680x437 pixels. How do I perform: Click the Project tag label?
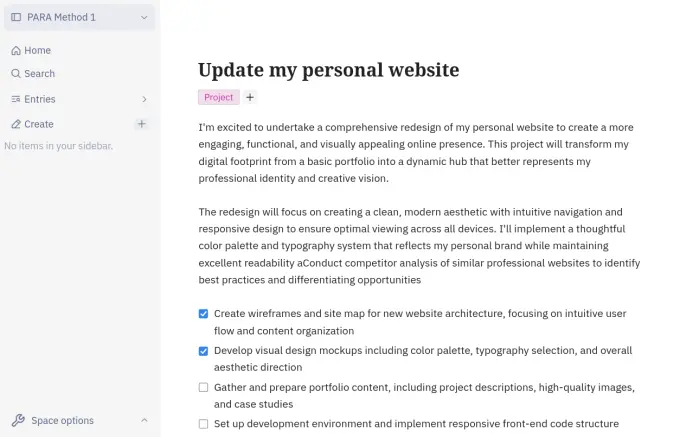(x=219, y=98)
